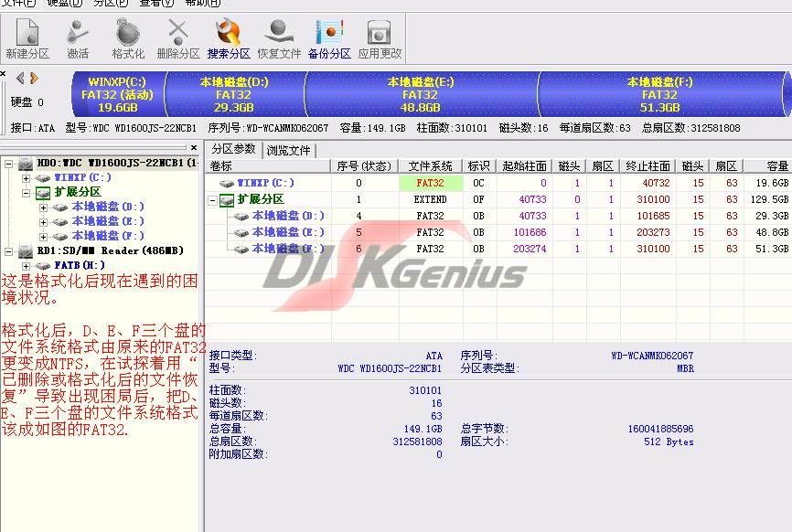The height and width of the screenshot is (532, 792).
Task: Switch to the 浏览文件 tab
Action: click(x=288, y=150)
